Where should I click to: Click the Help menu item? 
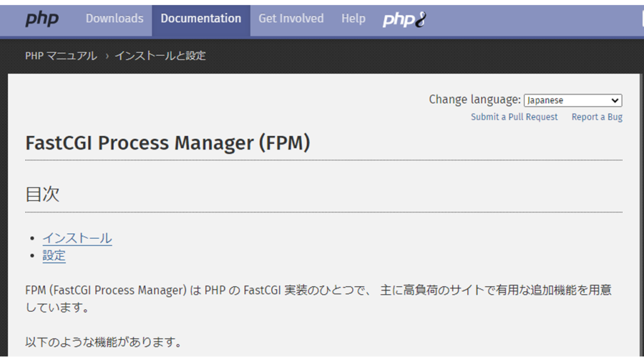pos(353,19)
